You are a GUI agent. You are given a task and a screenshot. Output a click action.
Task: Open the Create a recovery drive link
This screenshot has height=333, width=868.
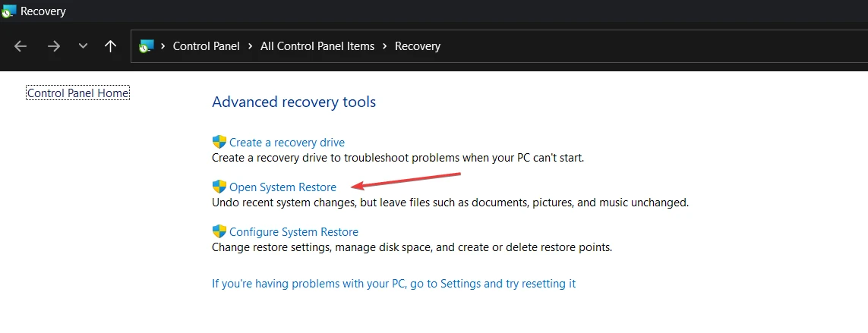(287, 142)
